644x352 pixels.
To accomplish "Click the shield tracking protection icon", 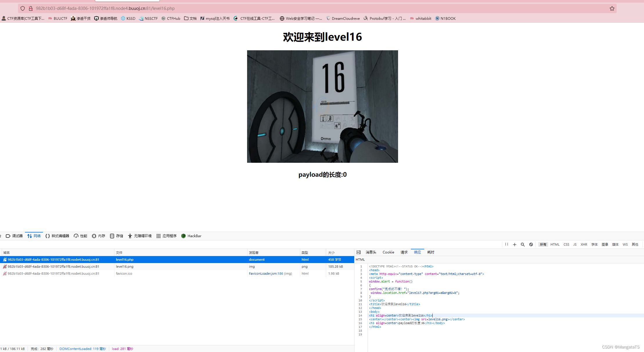I will coord(23,8).
